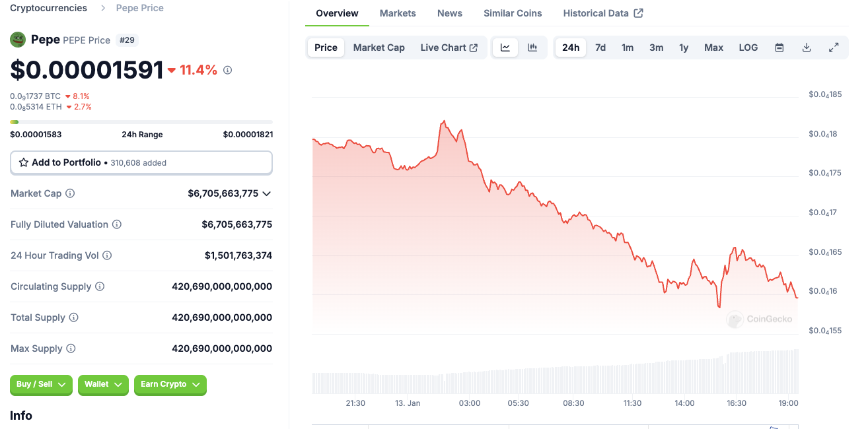Expand chart to fullscreen
Screen dimensions: 868x429
tap(834, 48)
